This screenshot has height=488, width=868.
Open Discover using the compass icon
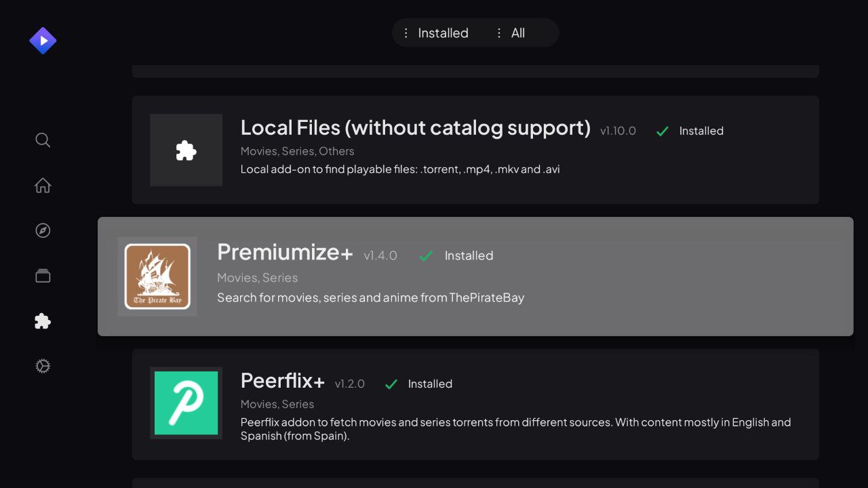[42, 230]
